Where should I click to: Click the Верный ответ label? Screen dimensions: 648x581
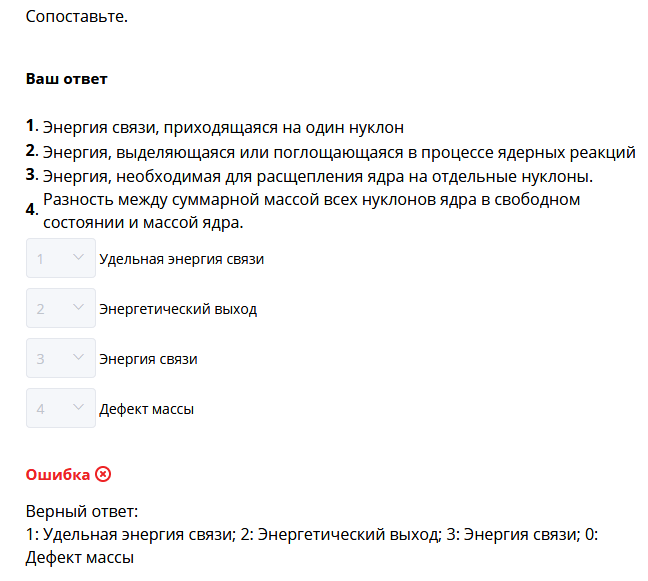tap(81, 511)
